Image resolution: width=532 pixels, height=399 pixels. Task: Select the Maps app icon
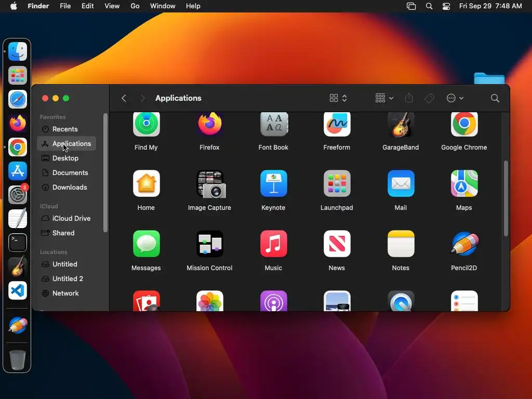pos(464,183)
